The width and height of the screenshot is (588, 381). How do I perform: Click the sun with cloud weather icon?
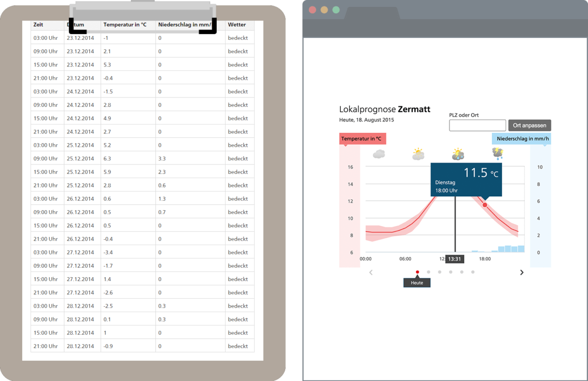point(418,154)
